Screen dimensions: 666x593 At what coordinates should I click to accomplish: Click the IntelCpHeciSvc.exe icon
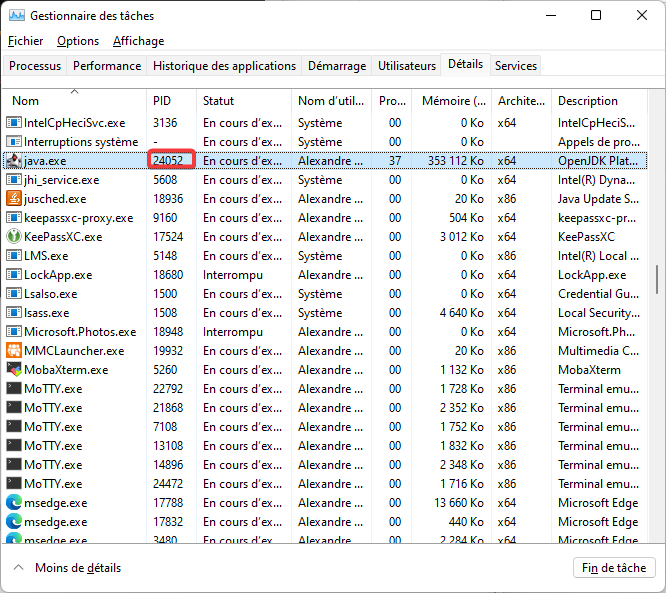pos(14,122)
